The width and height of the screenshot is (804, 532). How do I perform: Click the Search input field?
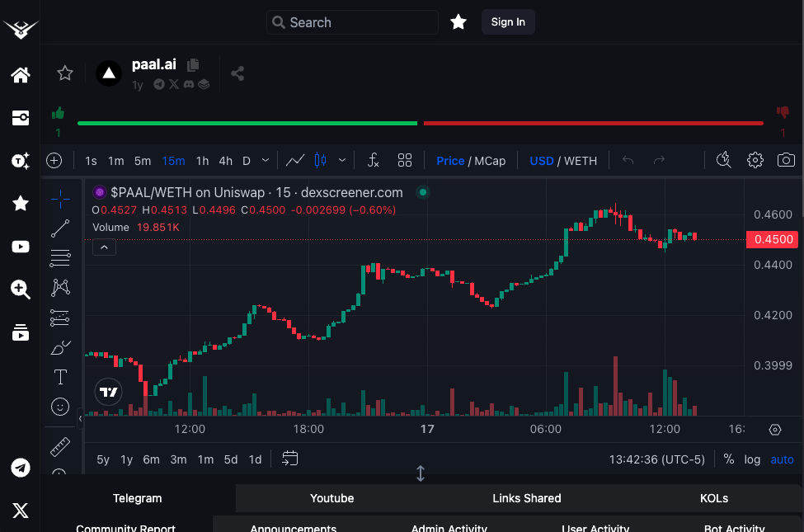[352, 22]
